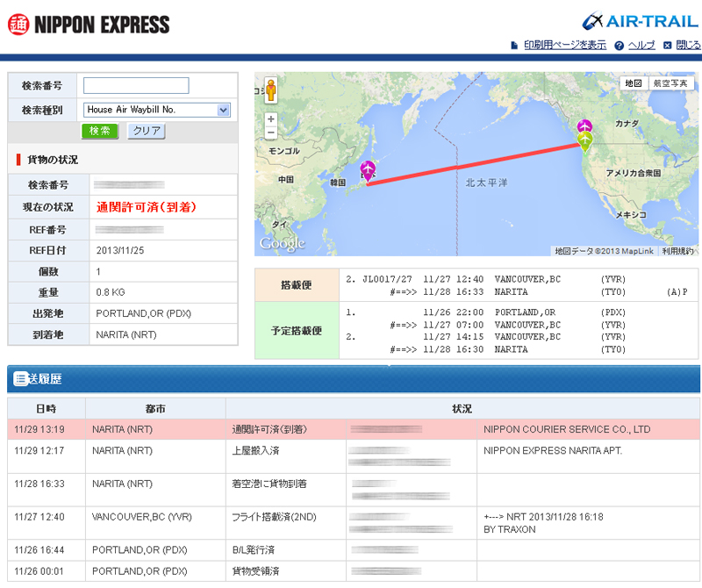Click the 日時 column header
Image resolution: width=702 pixels, height=588 pixels.
(x=47, y=409)
